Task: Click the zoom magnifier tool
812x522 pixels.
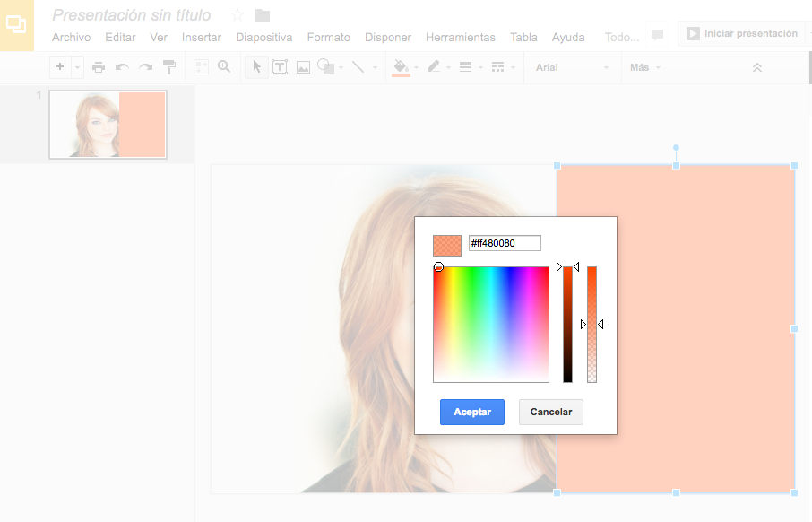Action: tap(224, 67)
